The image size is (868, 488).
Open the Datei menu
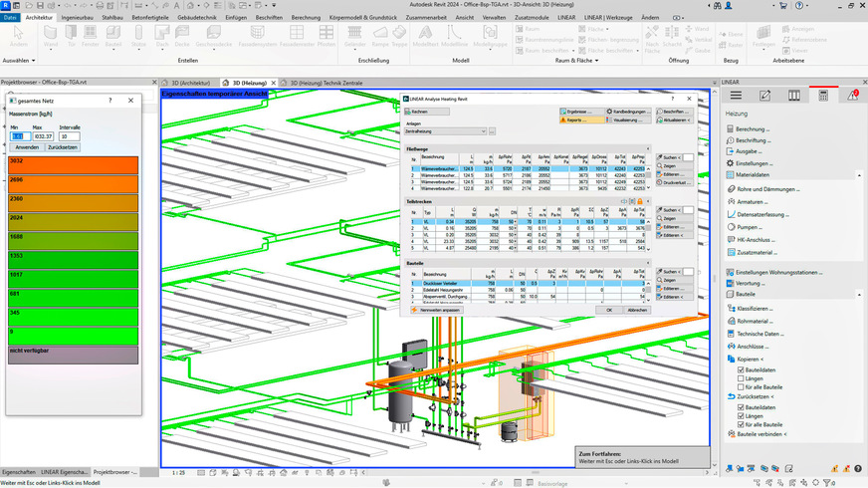pos(10,18)
